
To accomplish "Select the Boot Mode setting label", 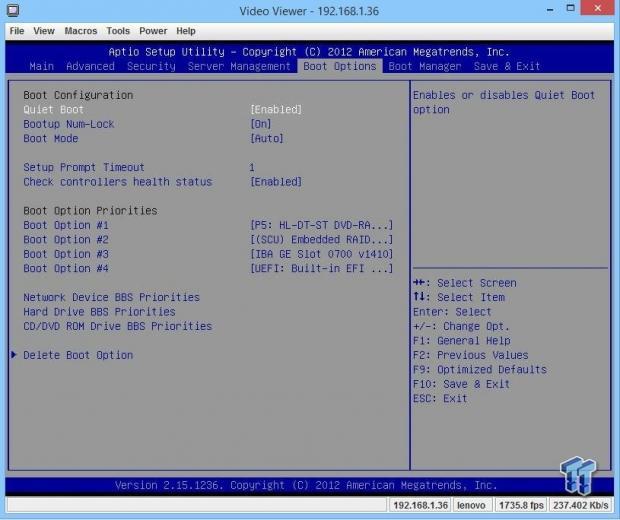I will (x=51, y=138).
